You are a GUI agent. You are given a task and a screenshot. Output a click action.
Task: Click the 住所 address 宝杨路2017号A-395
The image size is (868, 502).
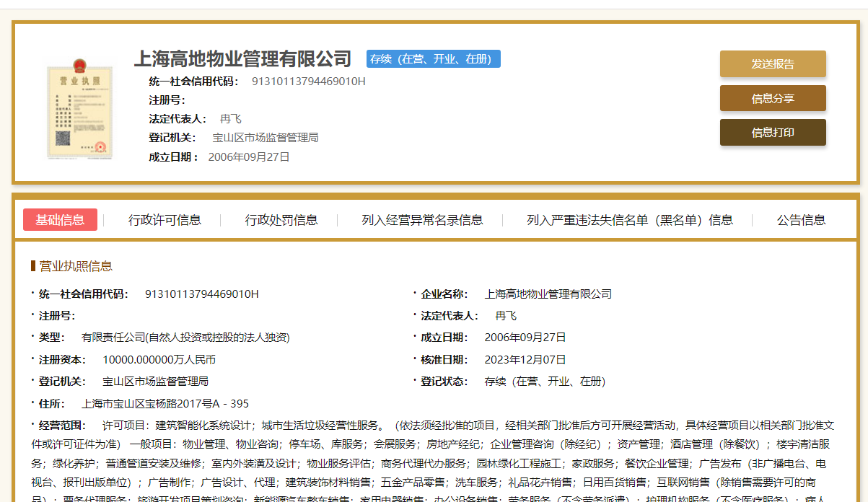(x=165, y=403)
